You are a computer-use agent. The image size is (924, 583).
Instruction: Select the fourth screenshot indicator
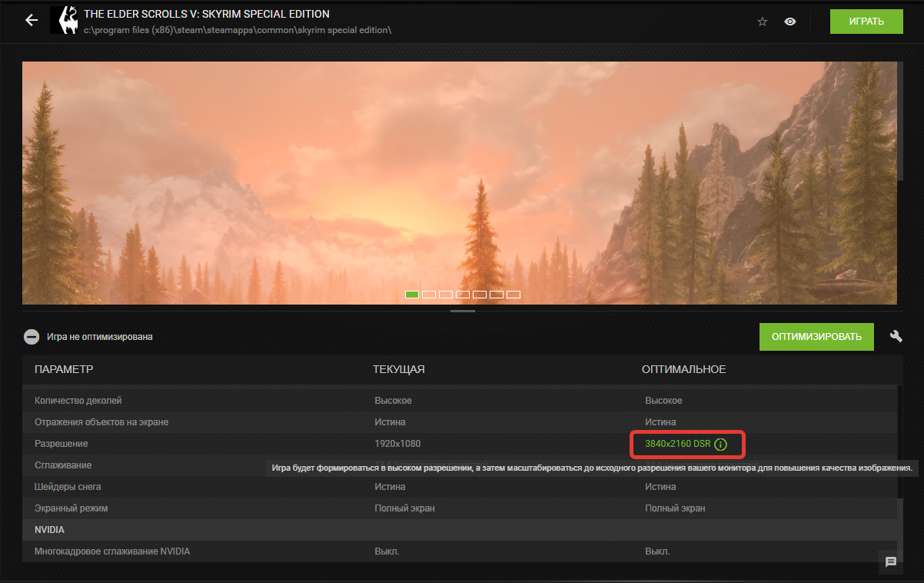pos(463,295)
